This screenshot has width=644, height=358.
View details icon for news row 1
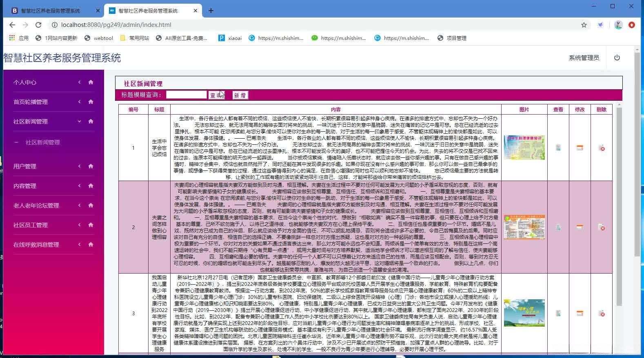pyautogui.click(x=558, y=148)
